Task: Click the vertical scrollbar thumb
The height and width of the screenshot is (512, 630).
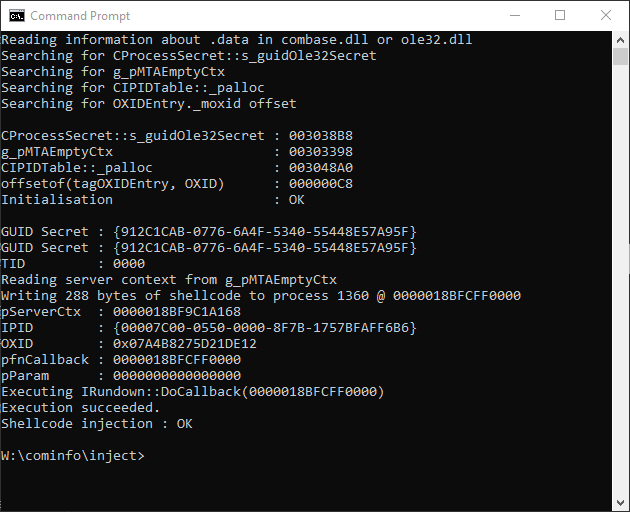Action: coord(620,57)
